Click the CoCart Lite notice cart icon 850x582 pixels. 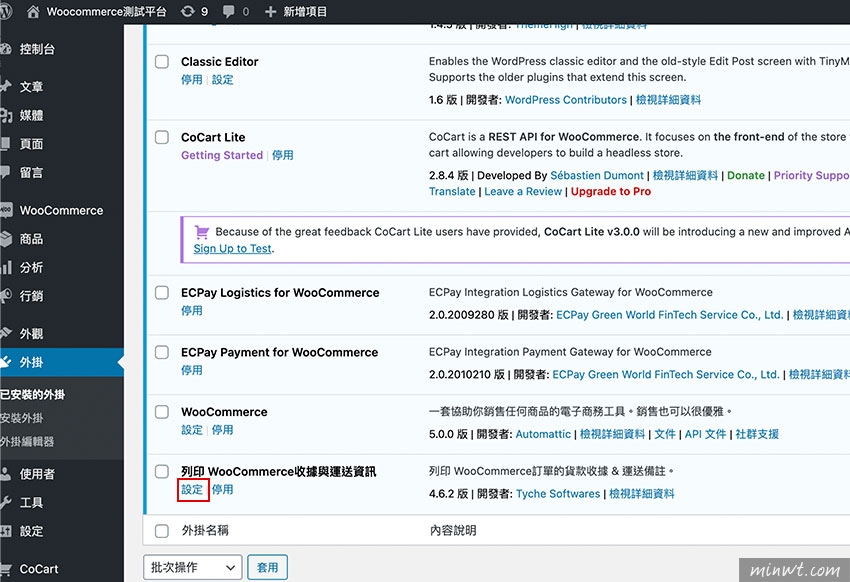pos(202,232)
